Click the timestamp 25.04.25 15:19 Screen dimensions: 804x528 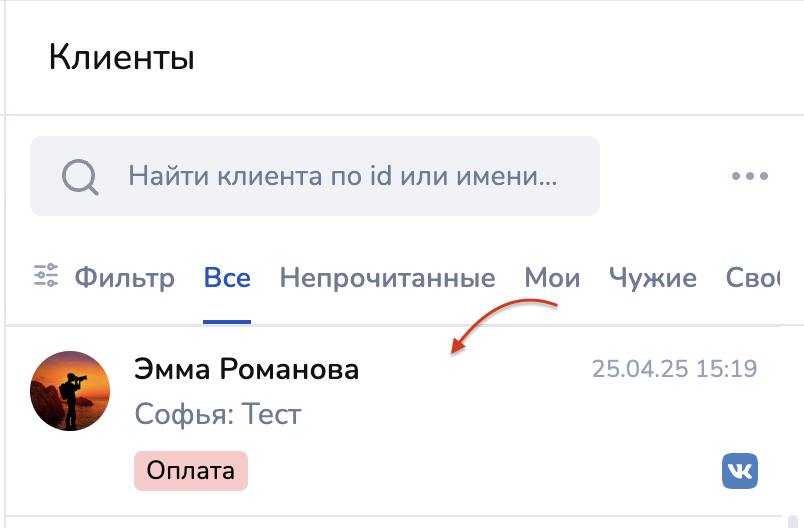point(674,369)
